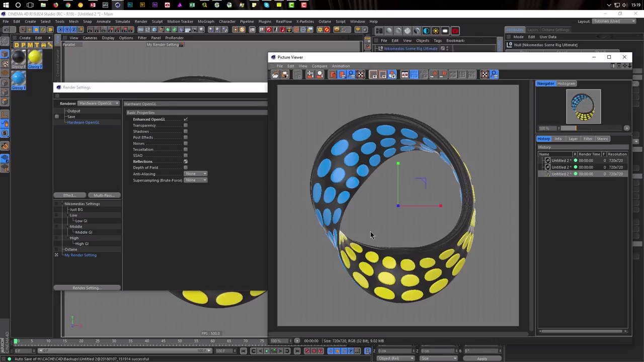Open the Animation menu in Picture Viewer
This screenshot has height=362, width=644.
coord(341,66)
